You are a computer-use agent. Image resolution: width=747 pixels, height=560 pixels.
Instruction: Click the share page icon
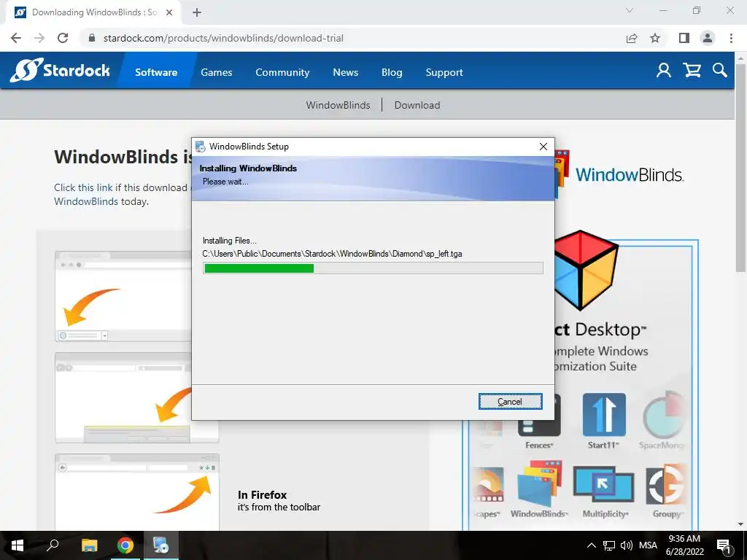point(632,38)
